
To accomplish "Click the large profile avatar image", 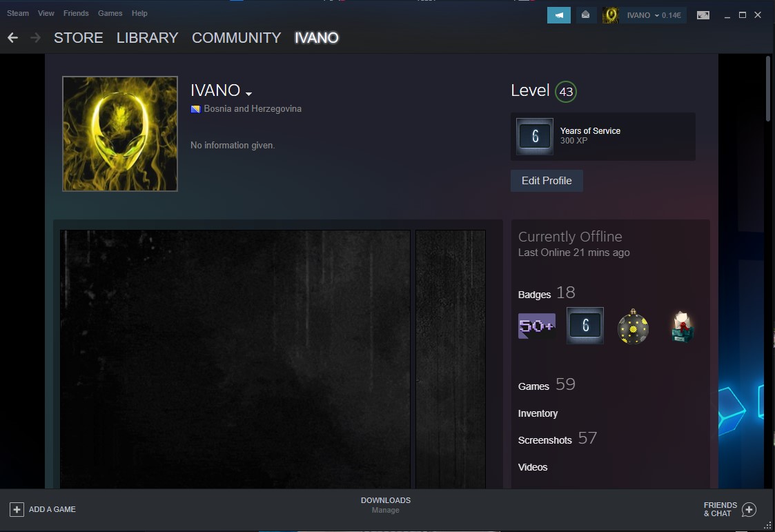I will click(x=120, y=133).
